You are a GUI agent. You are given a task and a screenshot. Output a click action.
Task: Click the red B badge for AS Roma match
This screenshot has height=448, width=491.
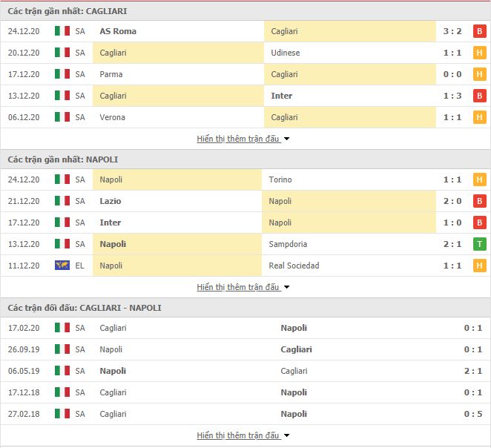[479, 31]
